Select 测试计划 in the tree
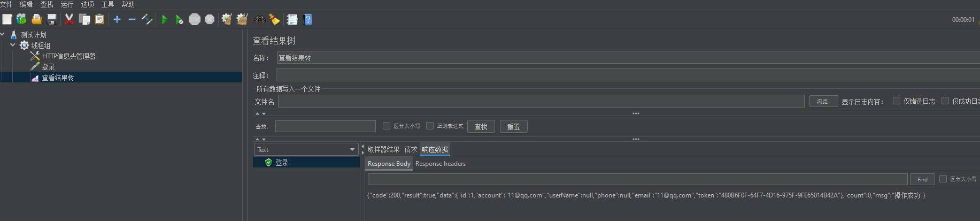 point(33,35)
